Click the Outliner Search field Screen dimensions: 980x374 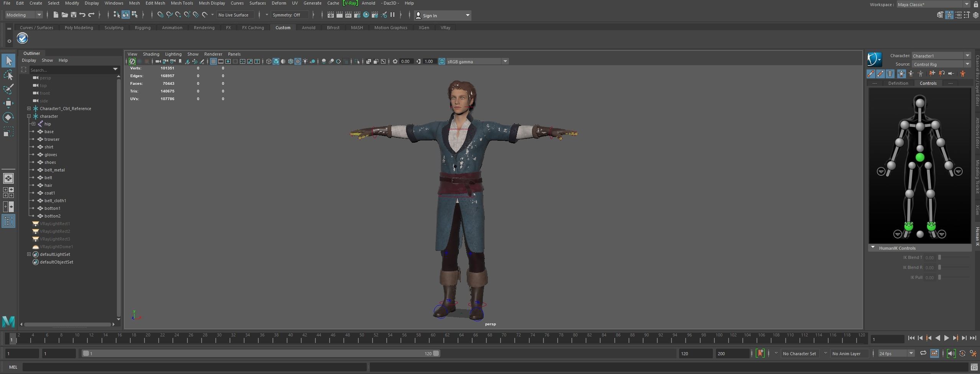click(74, 70)
